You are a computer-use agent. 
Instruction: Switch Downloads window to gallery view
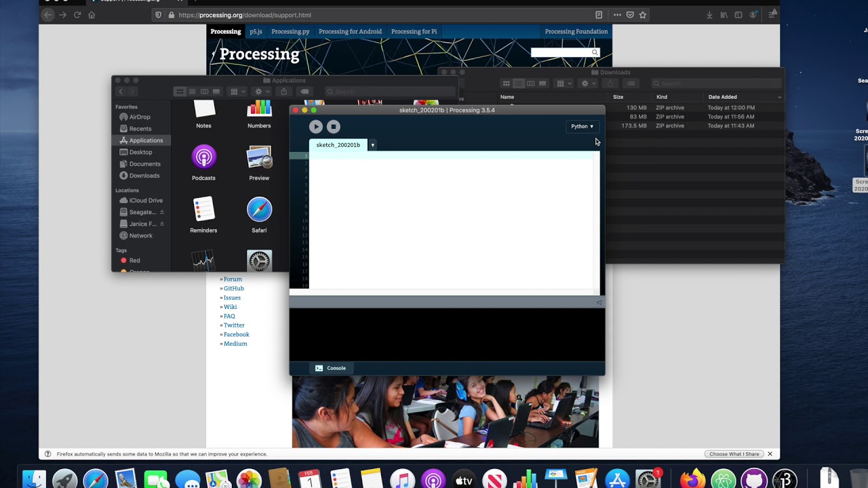542,83
